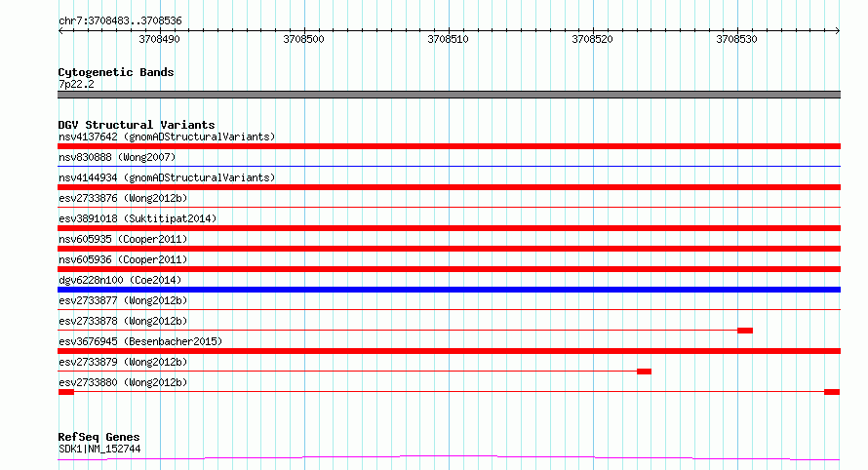Open the esv3676945 (Besenbacher2015) label

tap(140, 341)
